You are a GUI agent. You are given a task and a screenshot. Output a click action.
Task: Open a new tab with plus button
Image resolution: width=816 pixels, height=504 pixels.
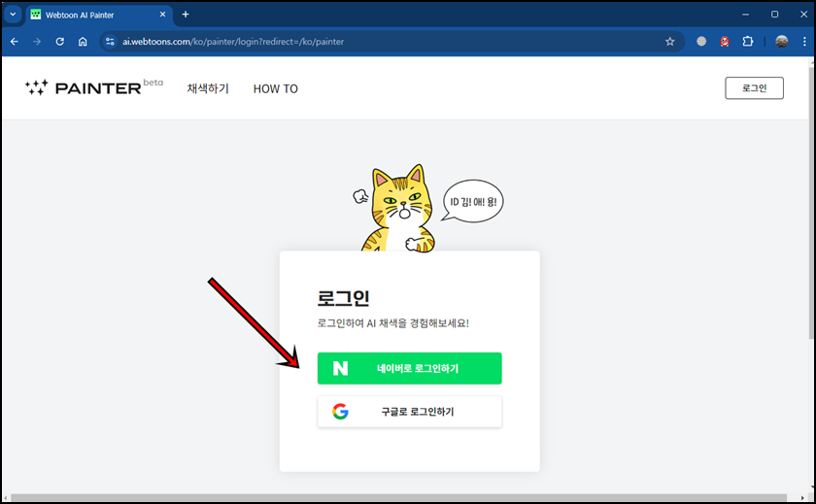pyautogui.click(x=186, y=15)
